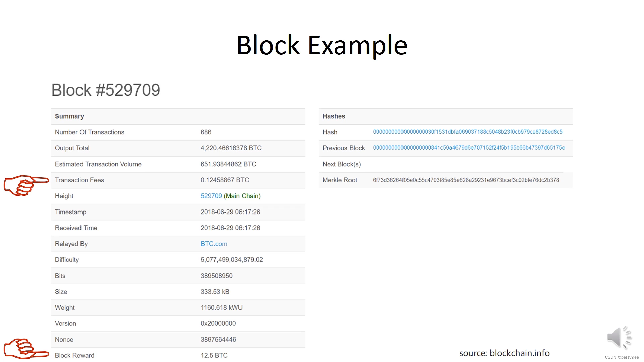
Task: Select the Height label
Action: (x=64, y=196)
